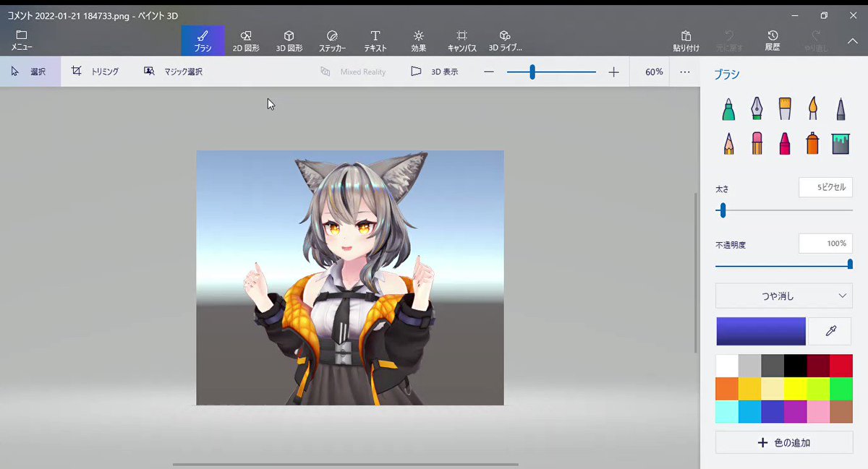
Task: Pick the light cyan color swatch
Action: [x=727, y=412]
